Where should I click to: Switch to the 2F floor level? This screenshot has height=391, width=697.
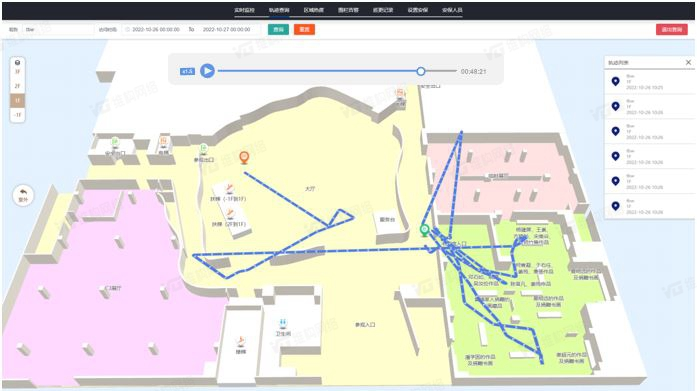click(x=17, y=86)
